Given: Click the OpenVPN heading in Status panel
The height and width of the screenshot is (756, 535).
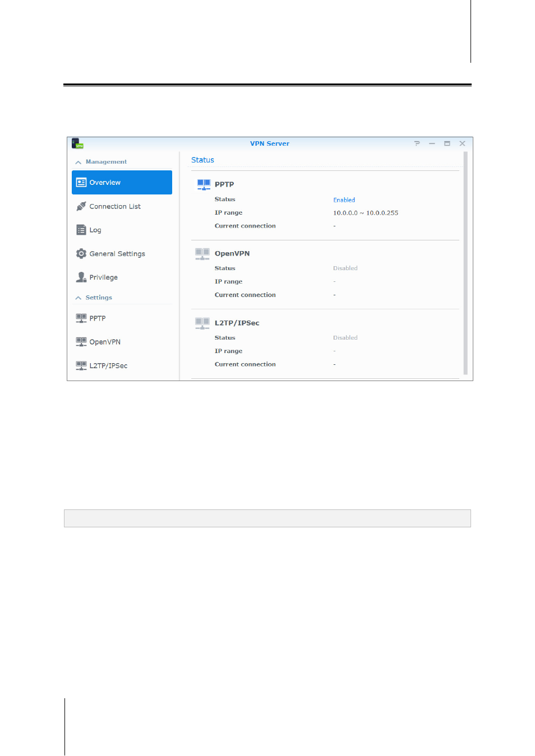Looking at the screenshot, I should tap(232, 253).
